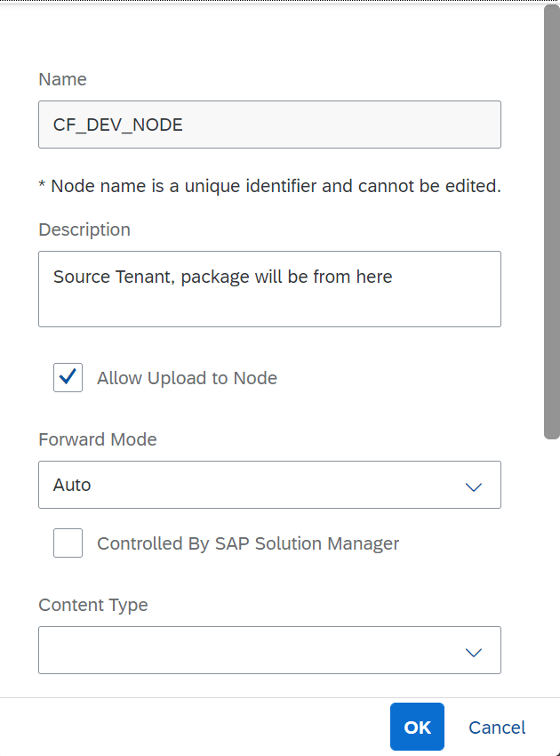Confirm the node settings with OK
Screen dimensions: 560x756
[417, 727]
